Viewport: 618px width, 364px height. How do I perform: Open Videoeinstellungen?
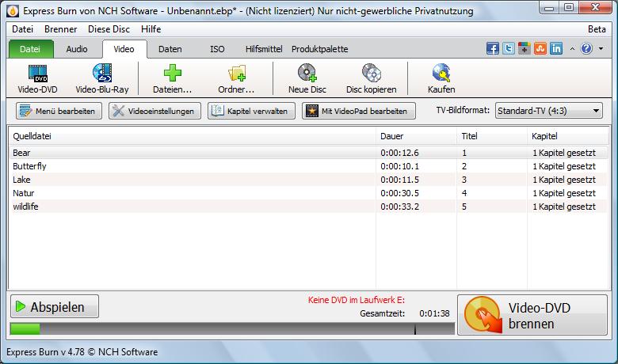point(154,111)
